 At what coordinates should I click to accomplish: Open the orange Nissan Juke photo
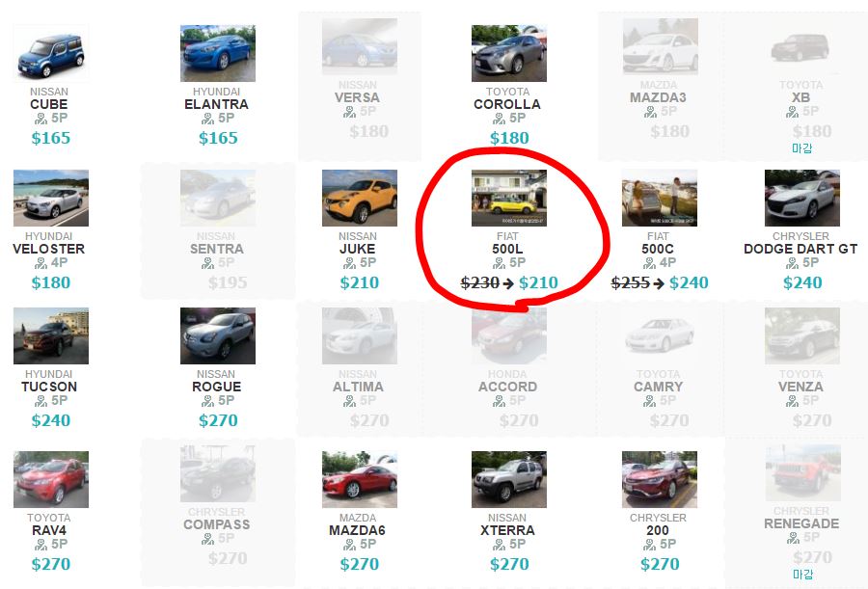(360, 198)
